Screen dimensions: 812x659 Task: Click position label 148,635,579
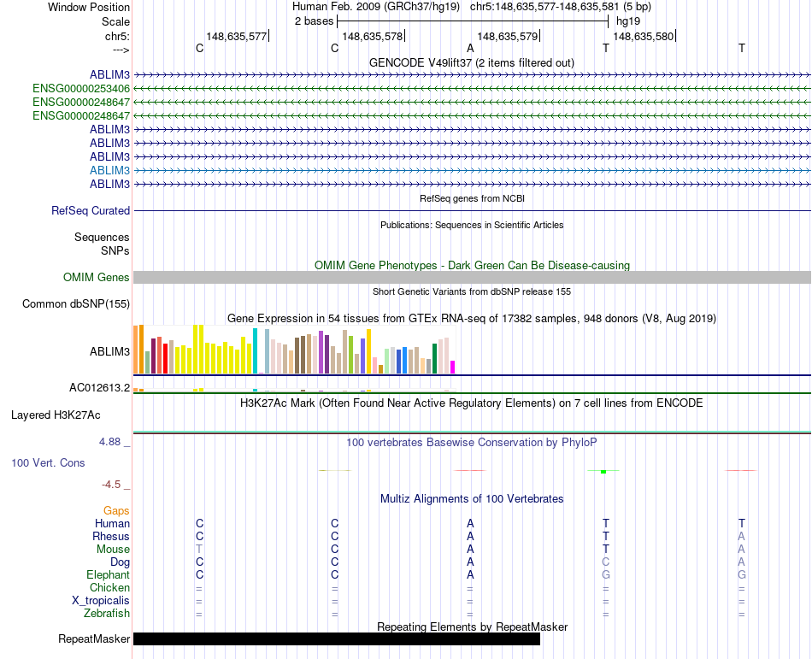(x=508, y=36)
